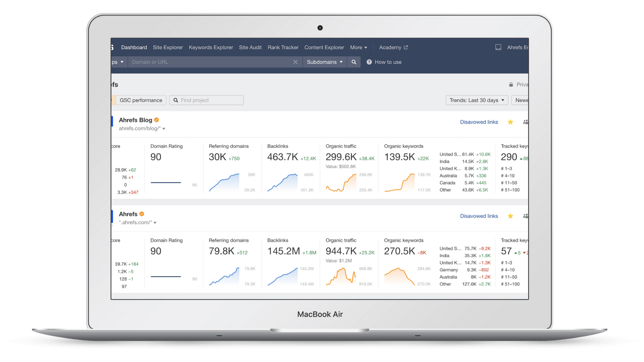
Task: Click the 299.6K organic traffic value
Action: pos(341,157)
